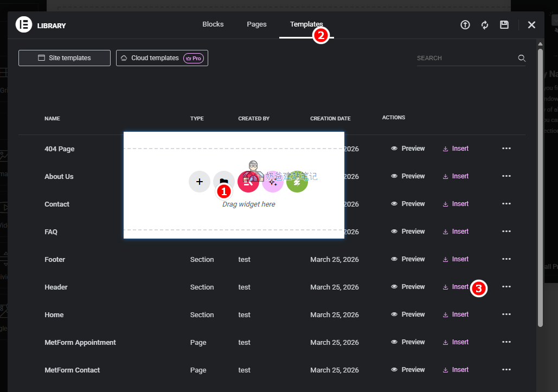Switch to the Pages tab
The width and height of the screenshot is (558, 392).
coord(256,24)
